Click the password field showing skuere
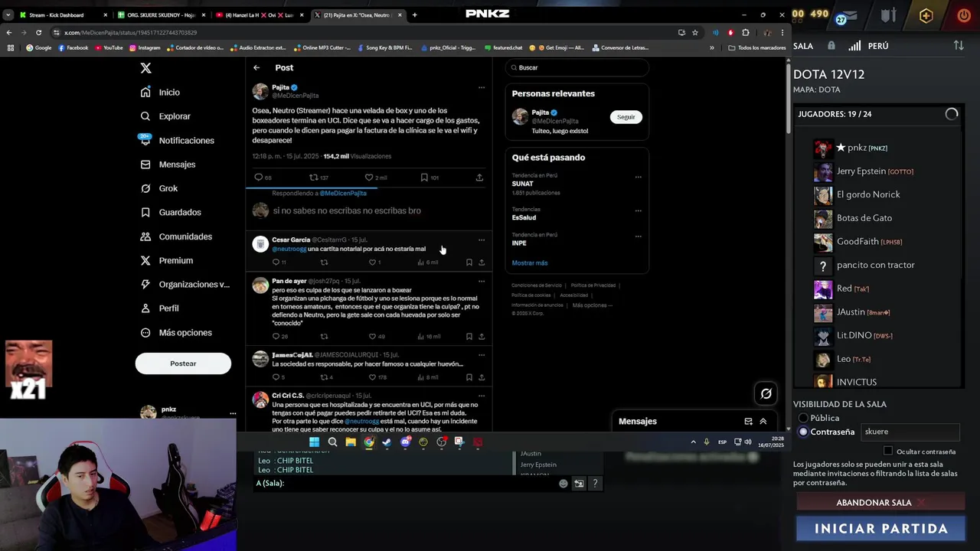Image resolution: width=980 pixels, height=551 pixels. click(910, 432)
